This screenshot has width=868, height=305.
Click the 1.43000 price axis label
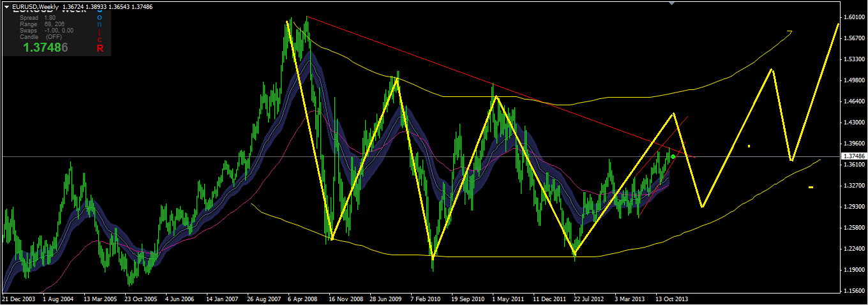(853, 123)
